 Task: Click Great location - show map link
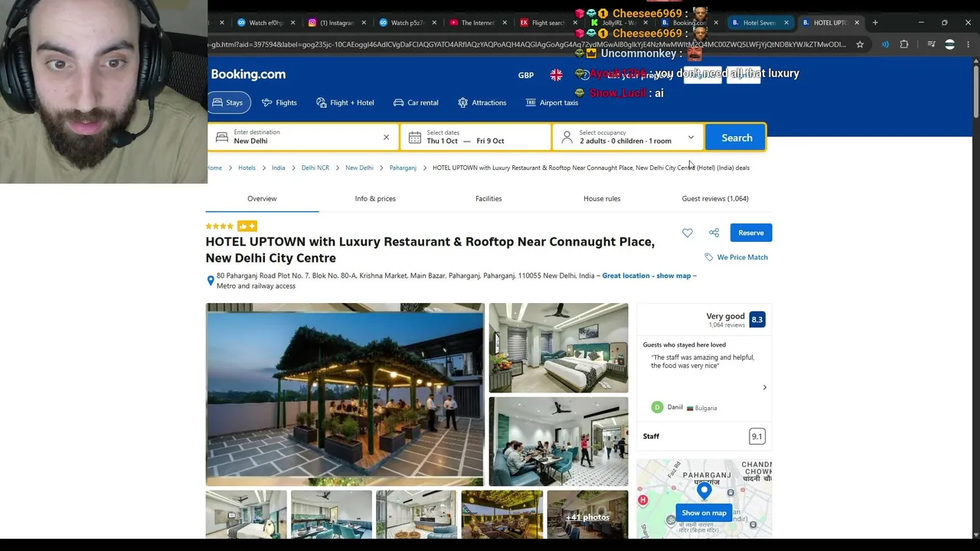[647, 275]
